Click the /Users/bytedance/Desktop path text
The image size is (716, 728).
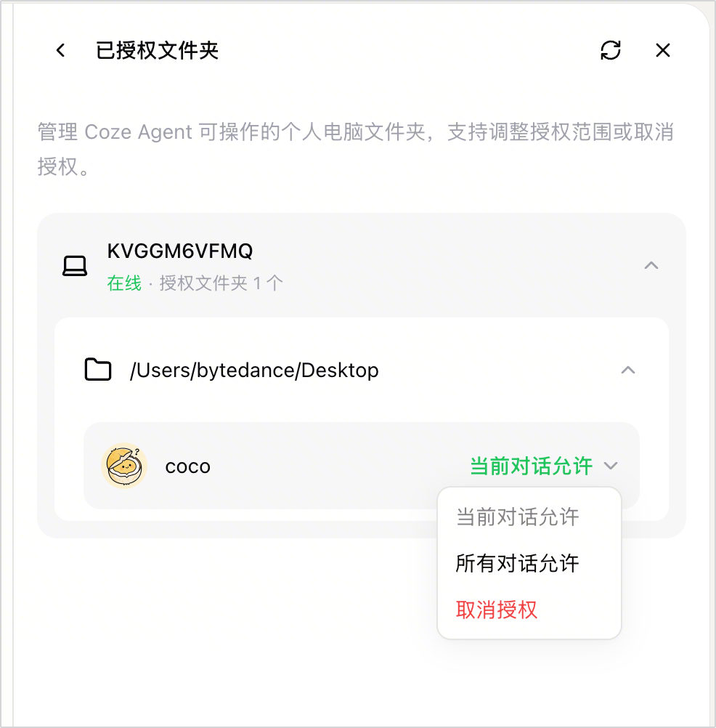click(x=254, y=371)
